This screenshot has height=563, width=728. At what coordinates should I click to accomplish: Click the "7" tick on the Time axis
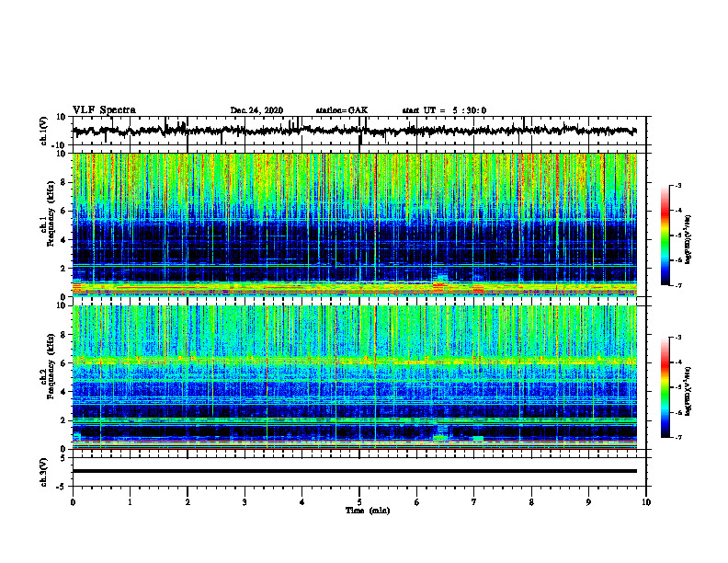[x=474, y=502]
